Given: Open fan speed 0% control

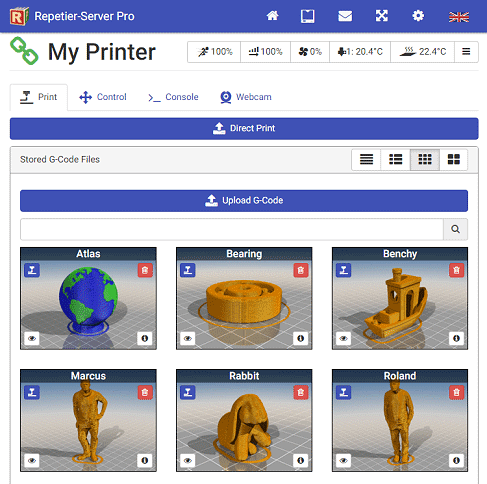Looking at the screenshot, I should (310, 52).
